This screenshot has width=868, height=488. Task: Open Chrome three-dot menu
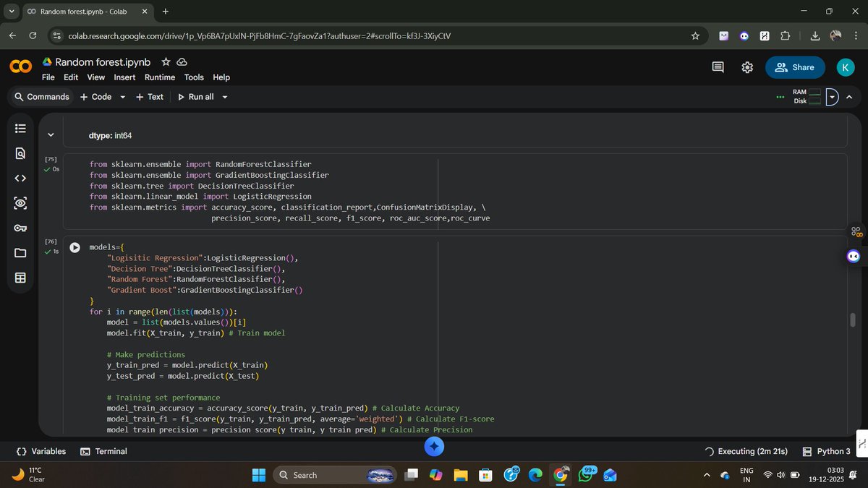(x=854, y=35)
